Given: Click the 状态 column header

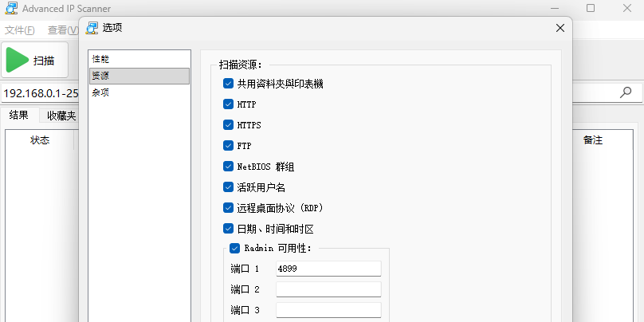Looking at the screenshot, I should pos(40,140).
